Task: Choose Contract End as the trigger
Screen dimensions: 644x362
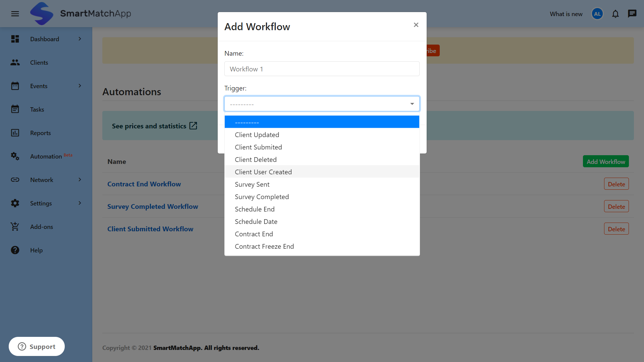Action: (254, 234)
